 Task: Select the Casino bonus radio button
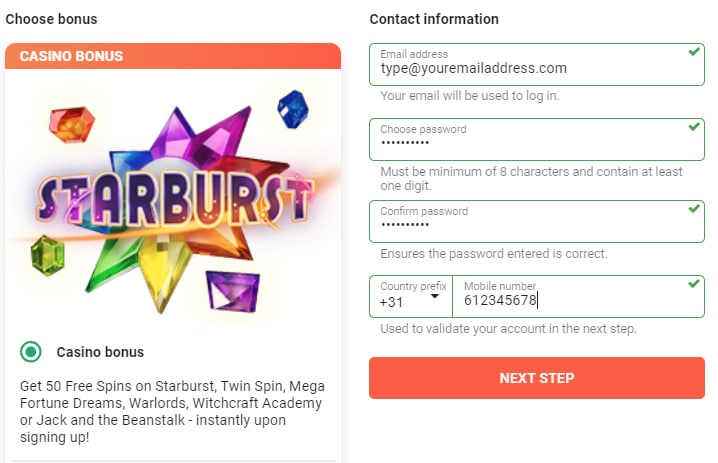(x=31, y=352)
